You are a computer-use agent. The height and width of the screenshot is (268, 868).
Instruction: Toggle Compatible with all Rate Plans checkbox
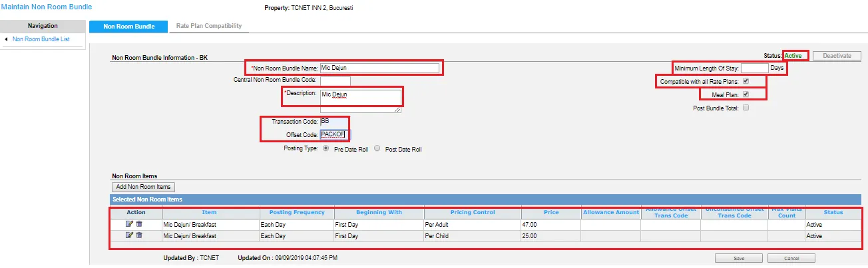746,81
